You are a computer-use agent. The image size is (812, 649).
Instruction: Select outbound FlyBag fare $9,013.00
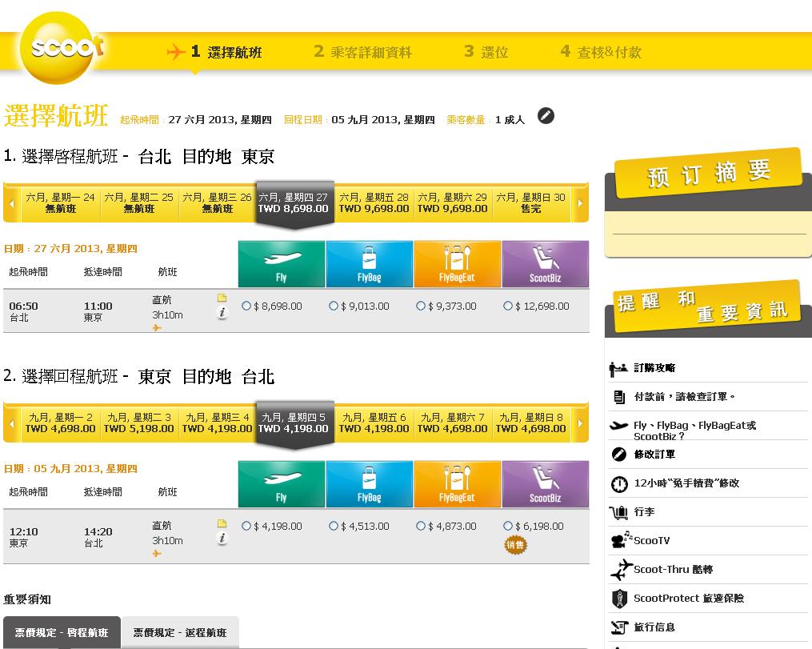click(334, 306)
